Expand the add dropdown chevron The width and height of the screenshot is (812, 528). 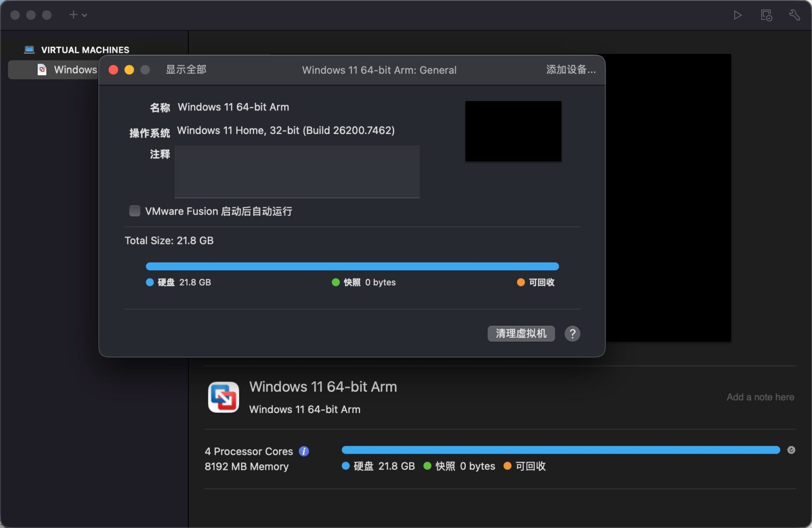coord(85,15)
